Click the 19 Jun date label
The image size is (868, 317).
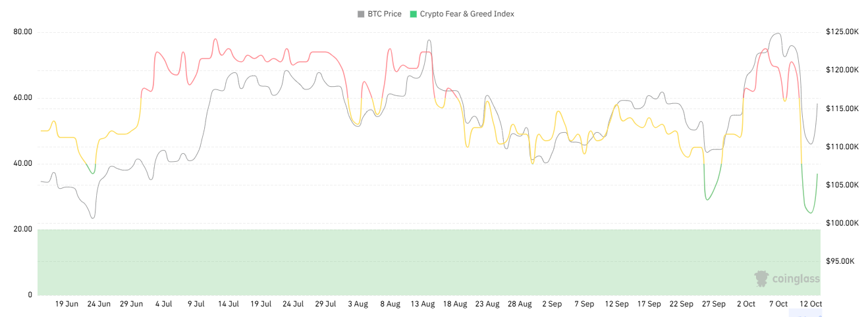[x=67, y=304]
